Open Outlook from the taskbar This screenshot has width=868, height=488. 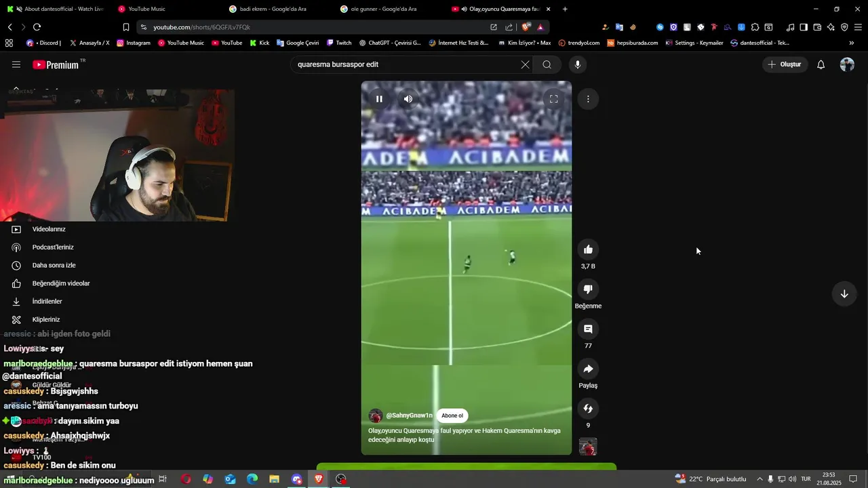(230, 479)
